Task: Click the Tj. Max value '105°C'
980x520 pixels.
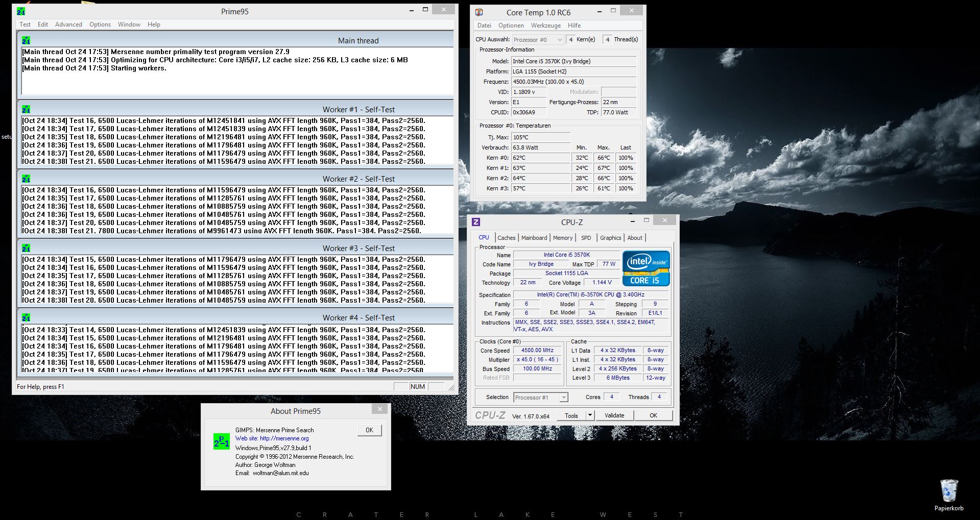Action: (x=541, y=137)
